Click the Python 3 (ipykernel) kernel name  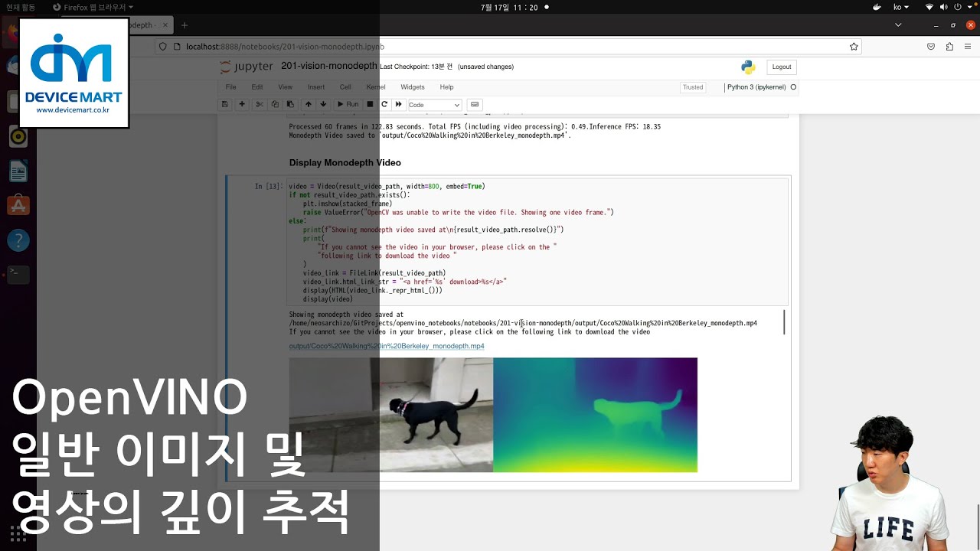tap(756, 87)
